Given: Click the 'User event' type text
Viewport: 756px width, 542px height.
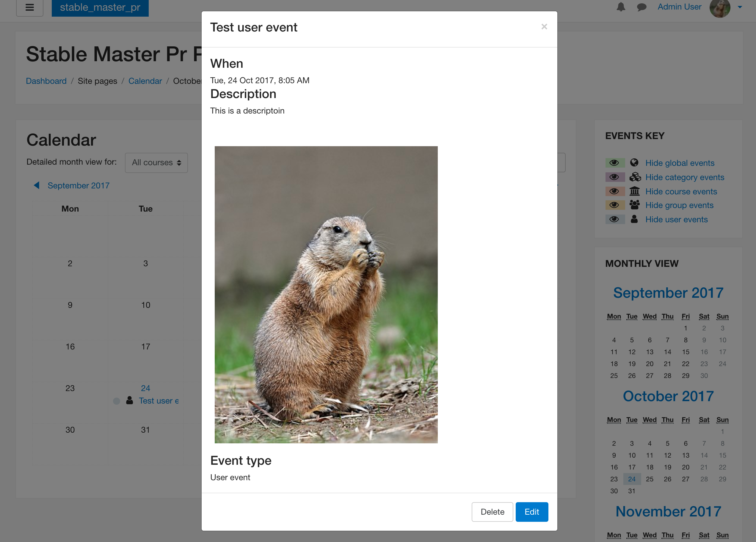Looking at the screenshot, I should (x=230, y=478).
